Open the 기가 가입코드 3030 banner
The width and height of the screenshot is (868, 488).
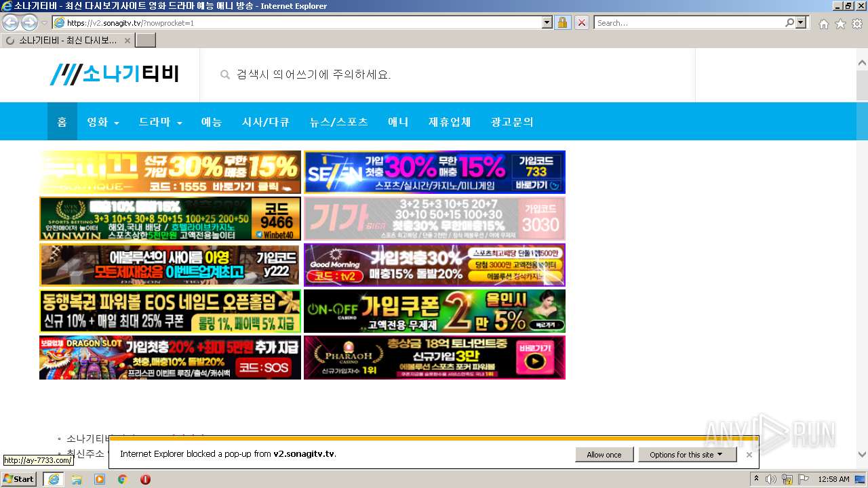click(435, 219)
